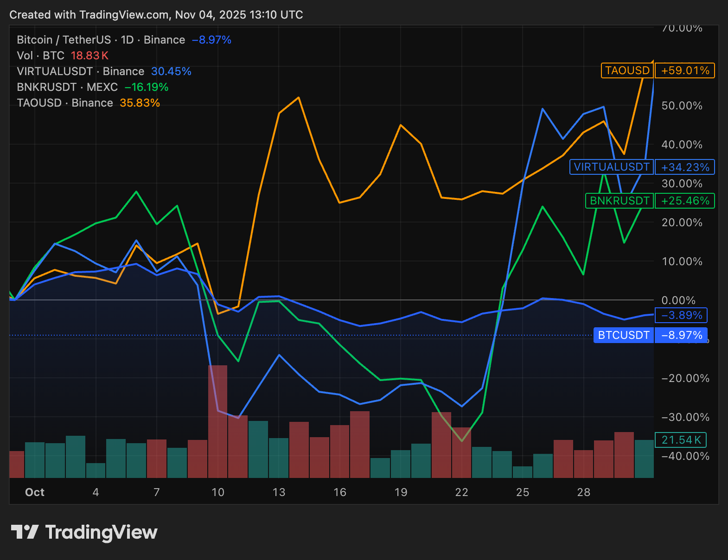Click the "22" date on the time axis

coord(462,492)
